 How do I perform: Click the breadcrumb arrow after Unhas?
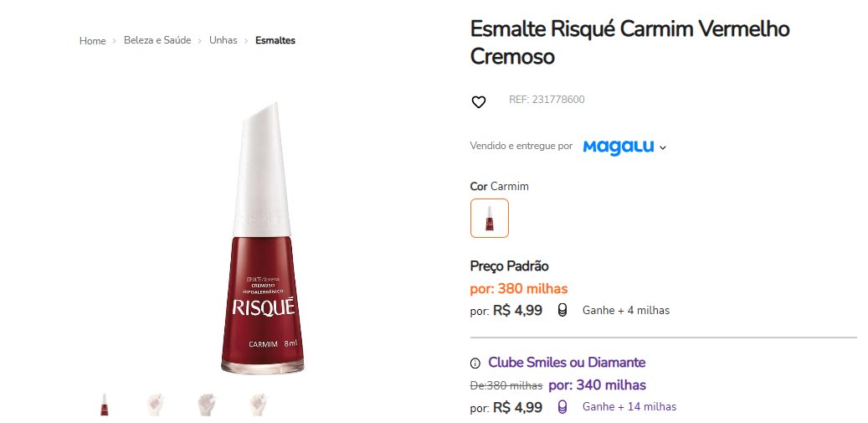[246, 41]
